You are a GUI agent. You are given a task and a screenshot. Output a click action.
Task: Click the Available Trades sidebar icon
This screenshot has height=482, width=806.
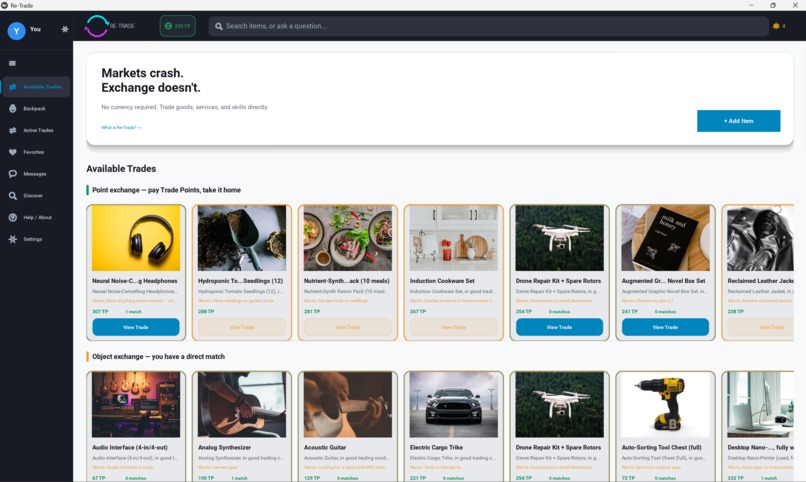pos(13,87)
